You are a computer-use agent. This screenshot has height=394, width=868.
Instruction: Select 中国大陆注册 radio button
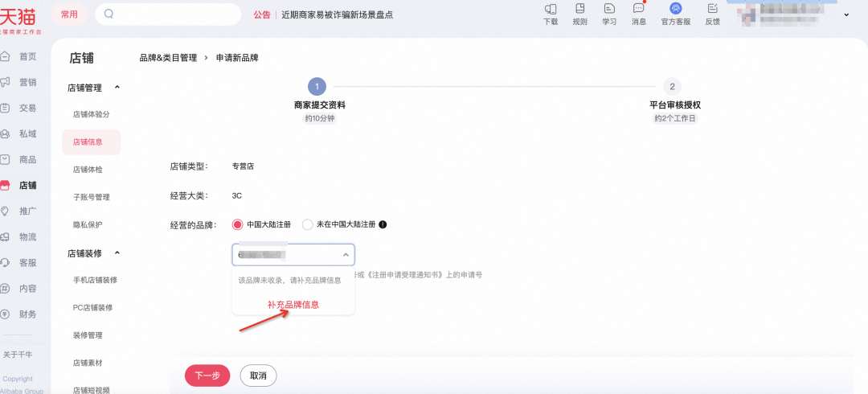coord(237,224)
